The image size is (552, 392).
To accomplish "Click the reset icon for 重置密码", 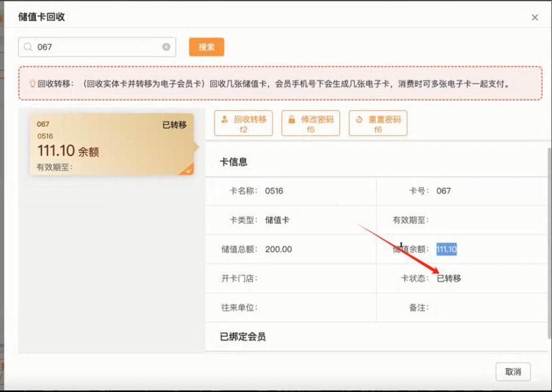I will click(x=358, y=120).
